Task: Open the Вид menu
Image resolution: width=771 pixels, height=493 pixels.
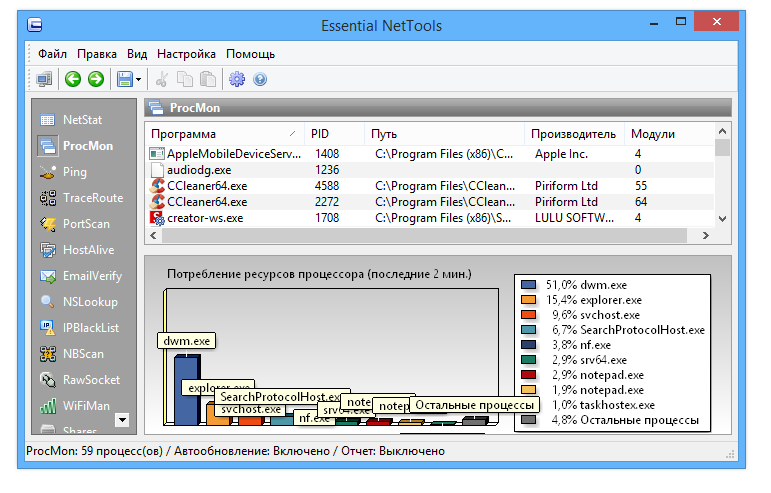Action: [137, 54]
